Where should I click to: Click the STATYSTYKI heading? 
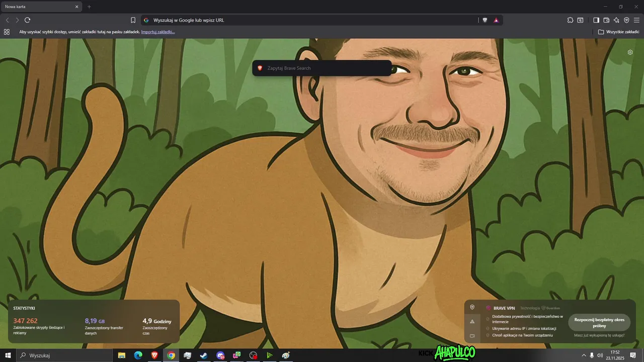[x=24, y=308]
